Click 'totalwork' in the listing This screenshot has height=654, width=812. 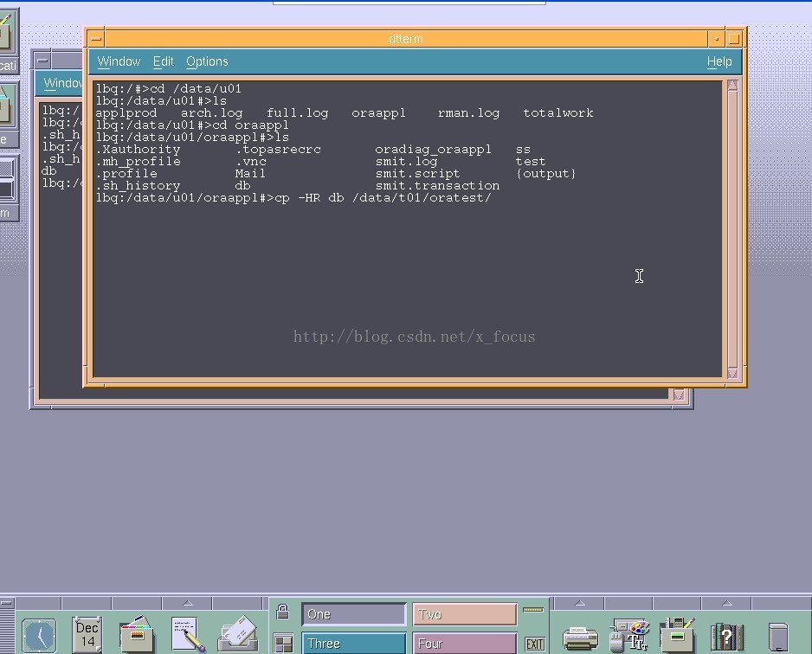558,113
